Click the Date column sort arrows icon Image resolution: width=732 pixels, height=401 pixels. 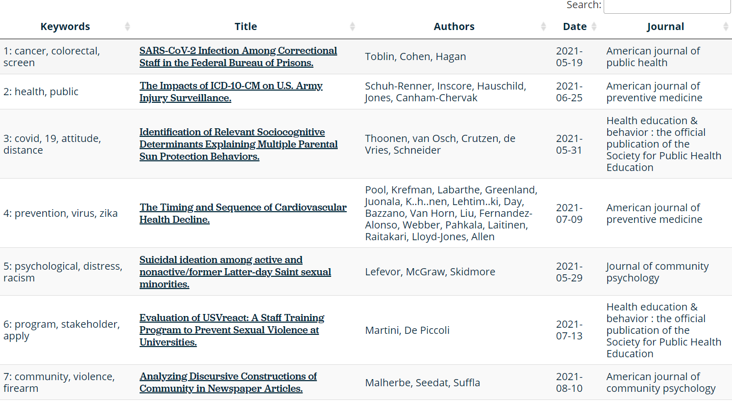point(594,27)
